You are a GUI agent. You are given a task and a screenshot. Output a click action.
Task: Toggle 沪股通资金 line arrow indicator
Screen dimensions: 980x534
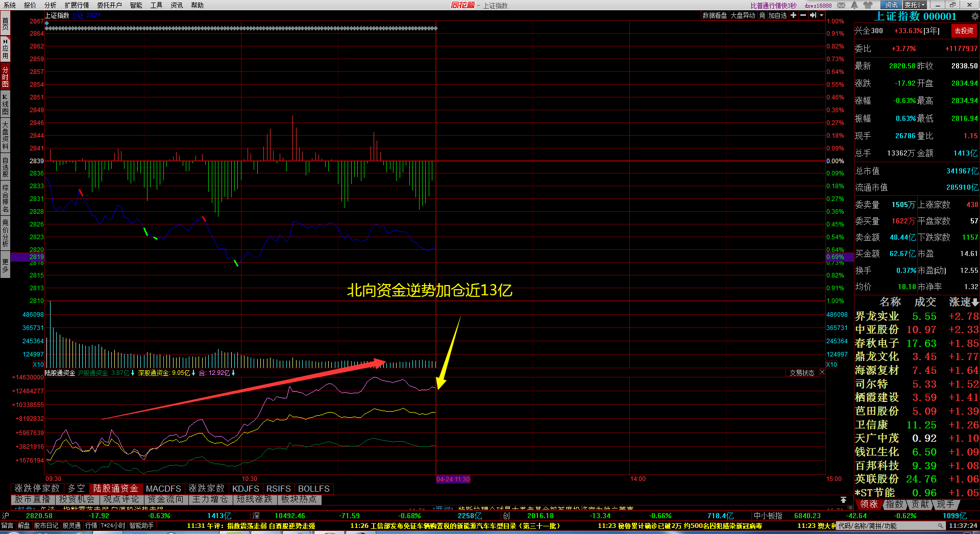(x=133, y=373)
